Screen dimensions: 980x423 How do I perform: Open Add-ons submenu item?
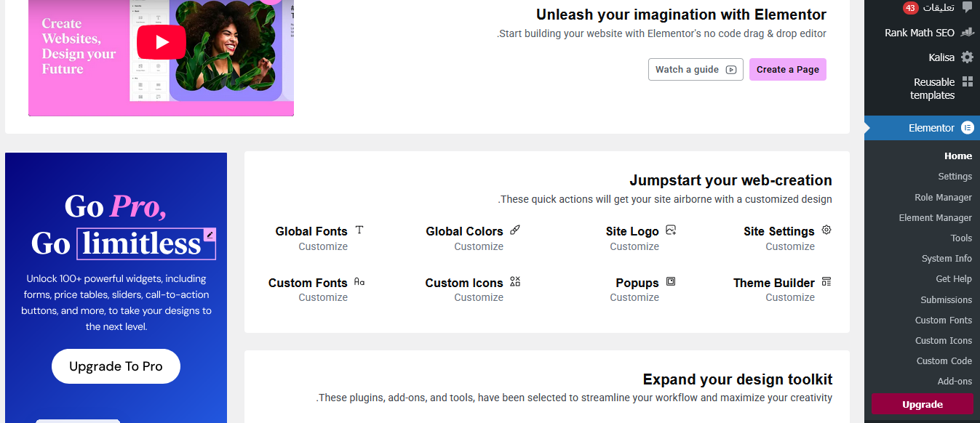(955, 381)
